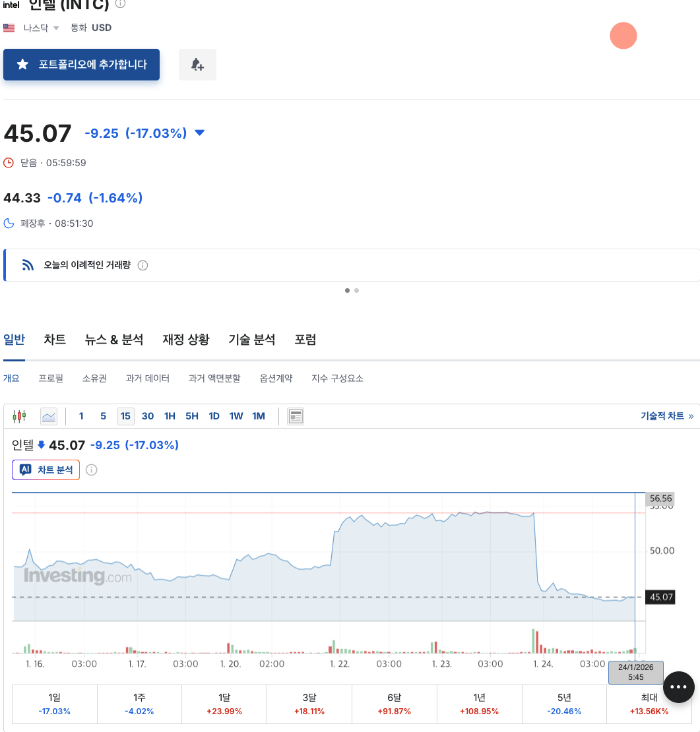Switch to the 차트 tab
Image resolution: width=700 pixels, height=732 pixels.
click(55, 340)
